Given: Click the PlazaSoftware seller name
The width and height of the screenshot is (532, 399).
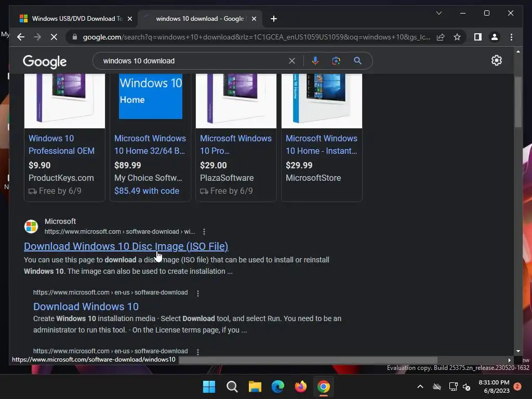Looking at the screenshot, I should [x=227, y=178].
